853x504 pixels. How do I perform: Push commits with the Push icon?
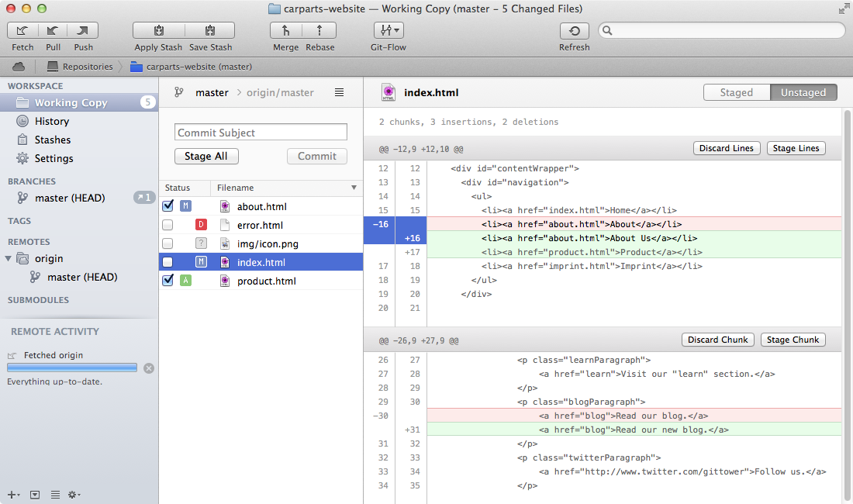click(83, 30)
